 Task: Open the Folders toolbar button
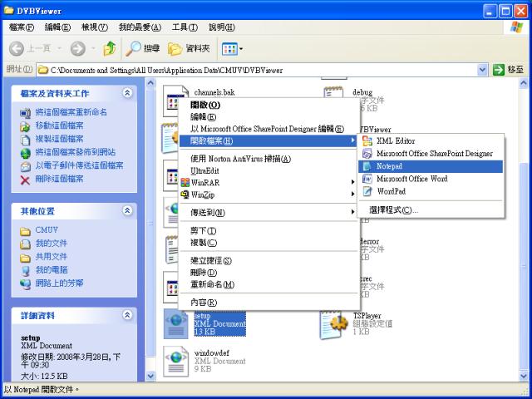[x=190, y=49]
